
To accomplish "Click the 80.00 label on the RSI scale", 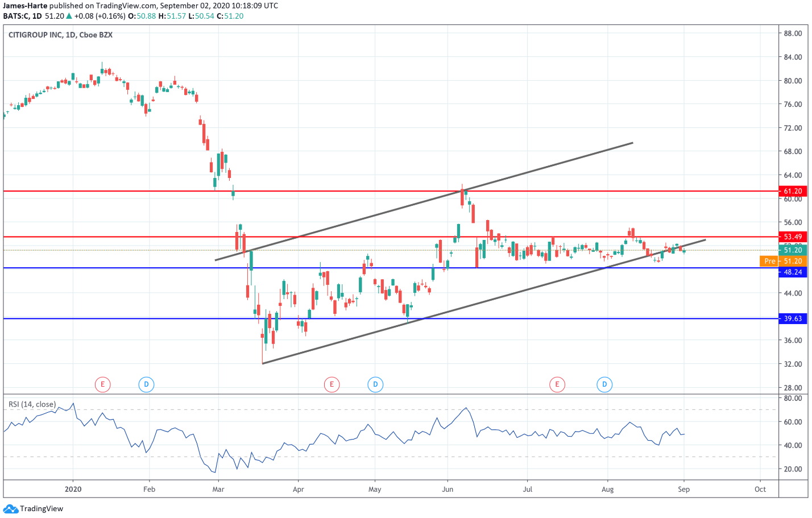I will coord(793,398).
